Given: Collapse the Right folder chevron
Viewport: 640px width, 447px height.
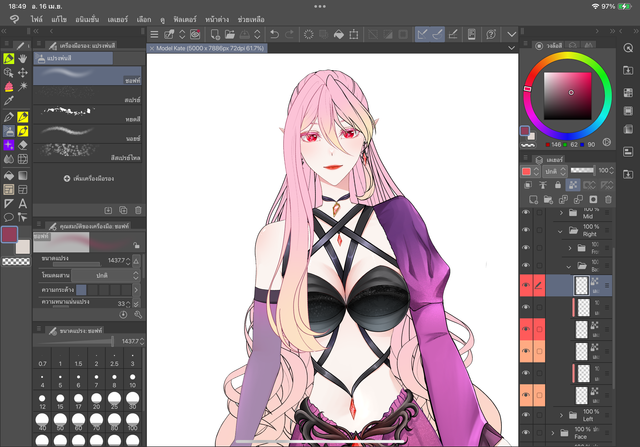Looking at the screenshot, I should click(560, 231).
